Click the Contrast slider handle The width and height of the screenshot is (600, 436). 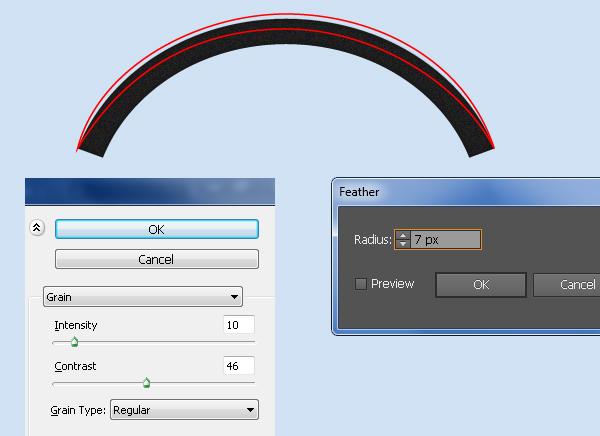click(x=147, y=382)
